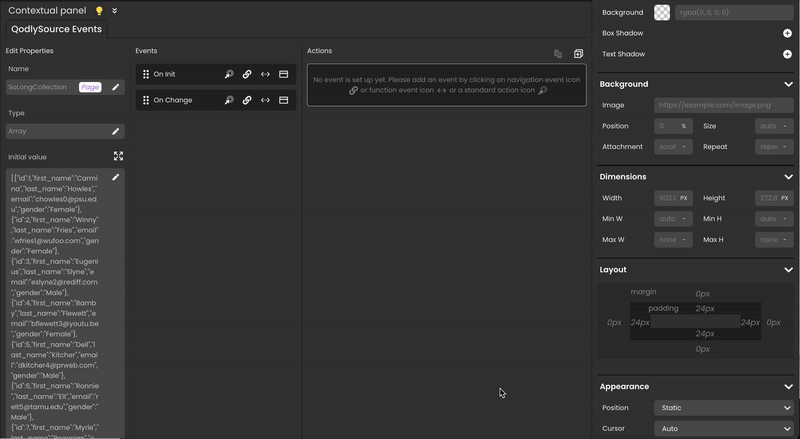Image resolution: width=800 pixels, height=439 pixels.
Task: Collapse the Contextual panel with the double chevron
Action: point(114,11)
